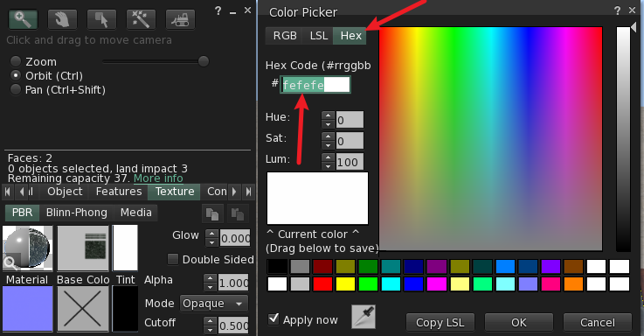Click the luminance vertical slider bar
644x336 pixels.
click(623, 139)
